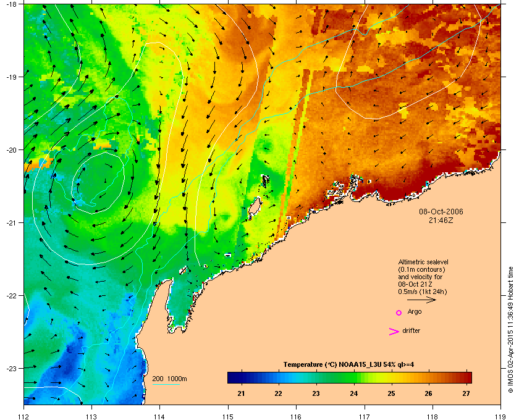This screenshot has width=519, height=420.
Task: Click the longitude axis label 114
Action: (x=159, y=417)
